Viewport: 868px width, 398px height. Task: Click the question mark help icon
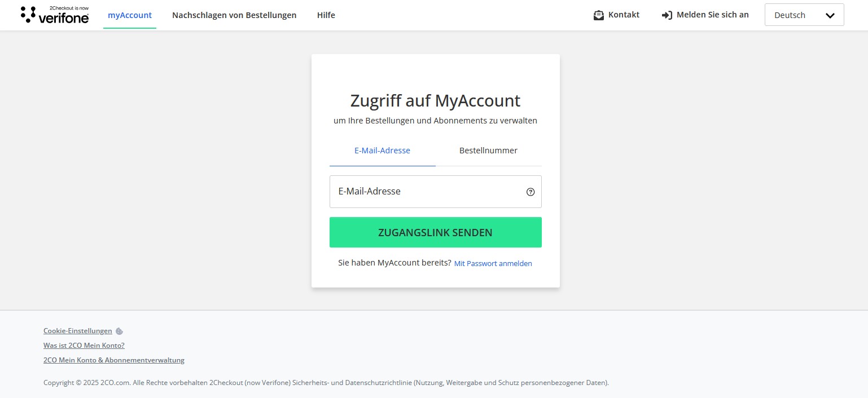[531, 192]
